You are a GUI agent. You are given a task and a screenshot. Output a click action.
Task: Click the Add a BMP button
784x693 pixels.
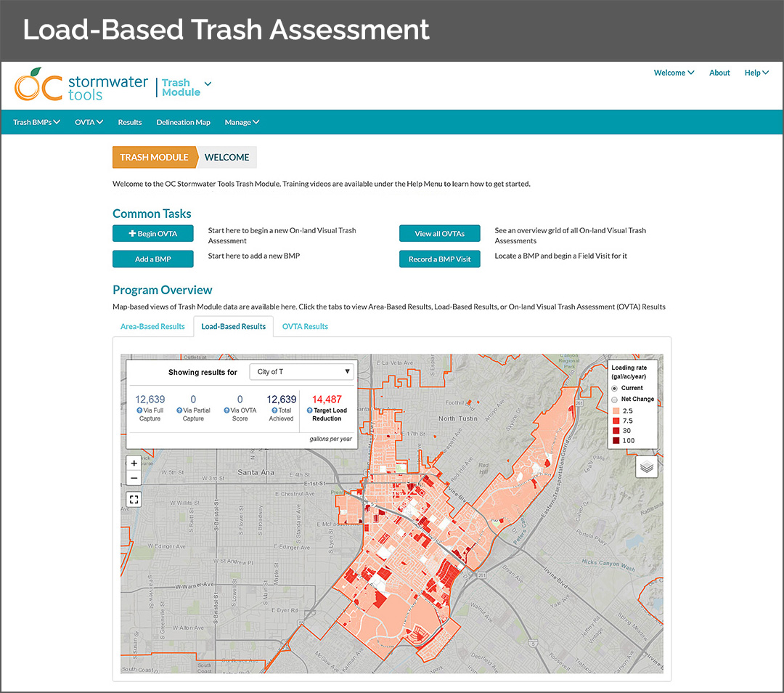tap(153, 259)
